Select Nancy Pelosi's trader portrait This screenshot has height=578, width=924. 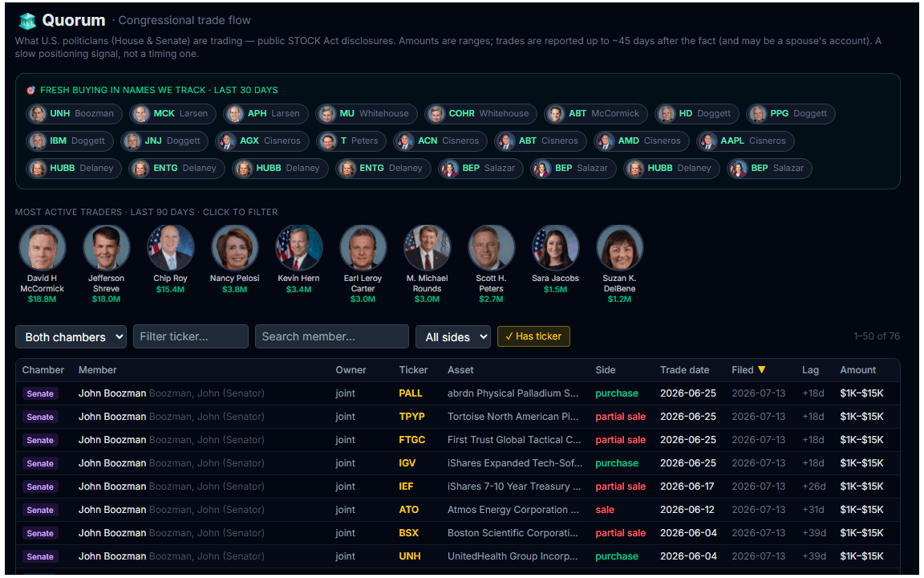pos(234,248)
